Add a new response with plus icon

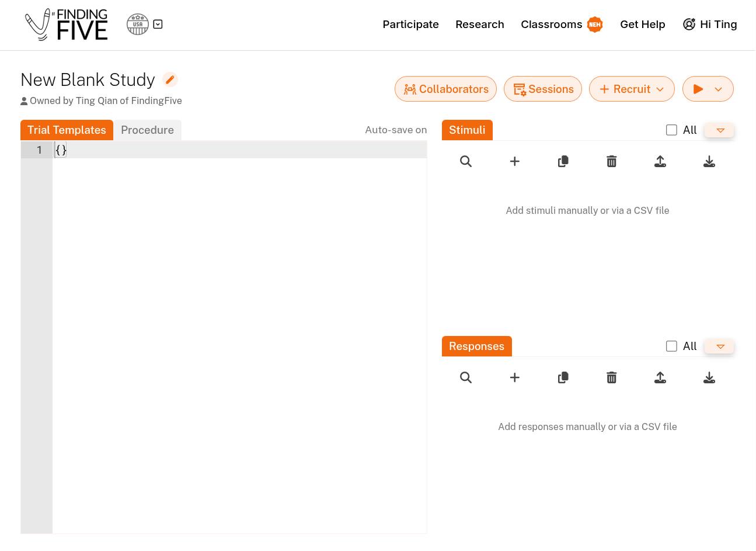[514, 377]
